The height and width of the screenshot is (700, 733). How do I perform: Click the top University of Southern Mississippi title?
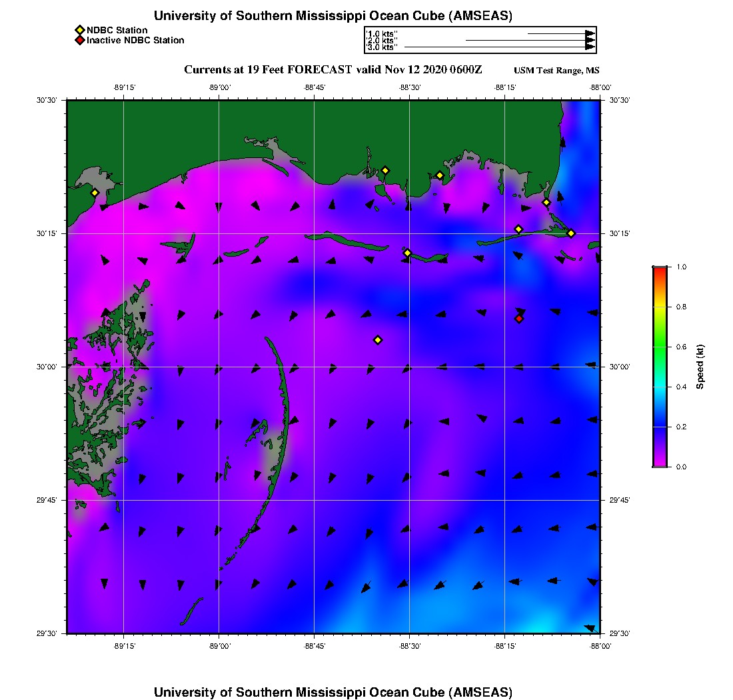pos(333,16)
